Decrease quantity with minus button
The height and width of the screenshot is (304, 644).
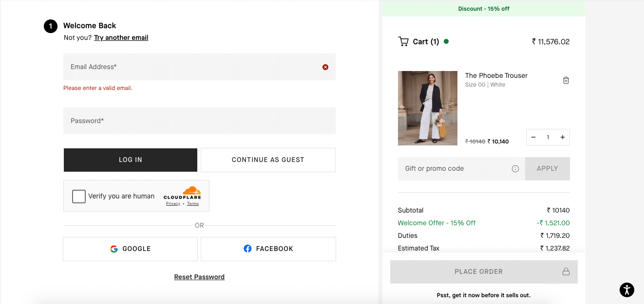click(x=533, y=137)
